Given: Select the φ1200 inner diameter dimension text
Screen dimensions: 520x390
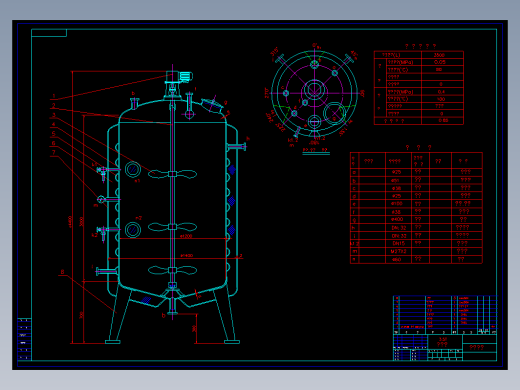Looking at the screenshot, I should coord(186,236).
